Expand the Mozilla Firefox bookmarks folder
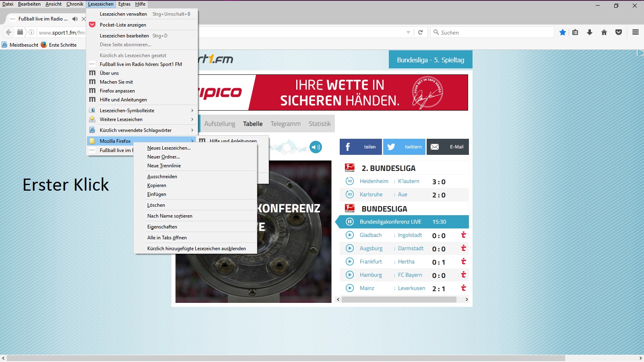The height and width of the screenshot is (362, 644). (x=142, y=141)
